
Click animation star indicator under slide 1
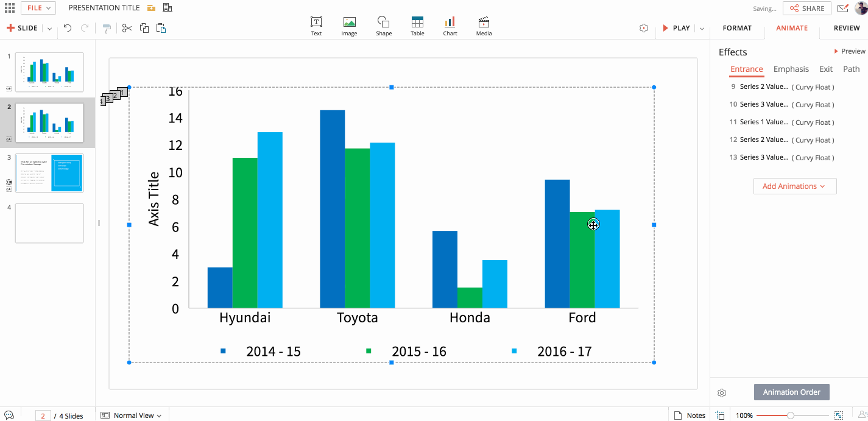(x=9, y=88)
